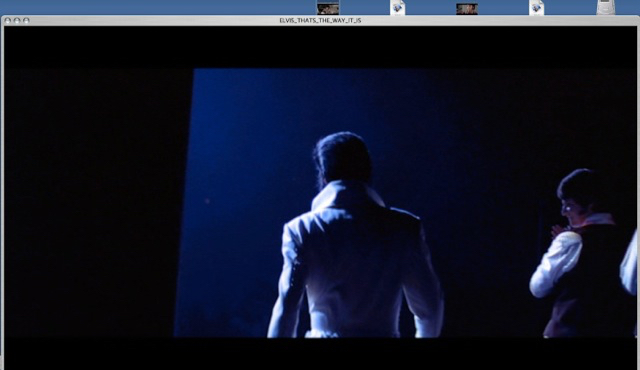Screen dimensions: 640x370
Task: Select the gray device icon at far right
Action: (606, 7)
